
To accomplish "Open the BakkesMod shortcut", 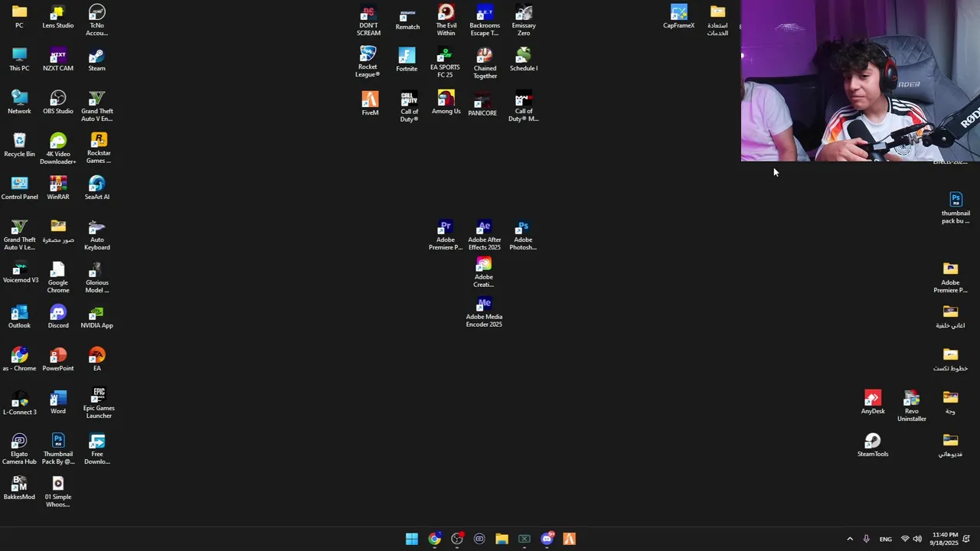I will click(x=19, y=488).
